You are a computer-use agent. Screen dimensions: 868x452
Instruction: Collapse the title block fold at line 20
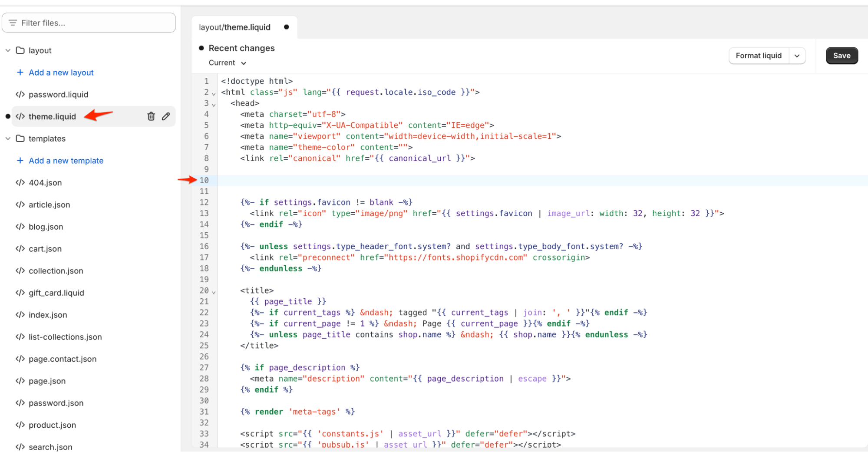[213, 292]
